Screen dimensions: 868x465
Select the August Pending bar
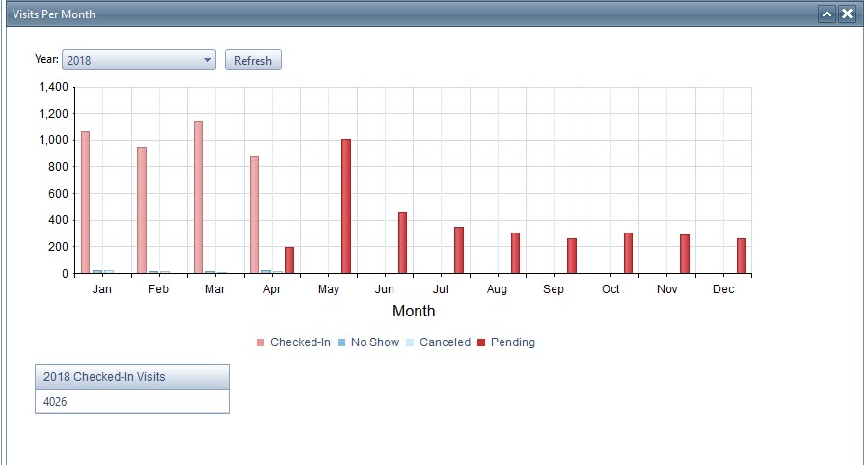click(515, 254)
